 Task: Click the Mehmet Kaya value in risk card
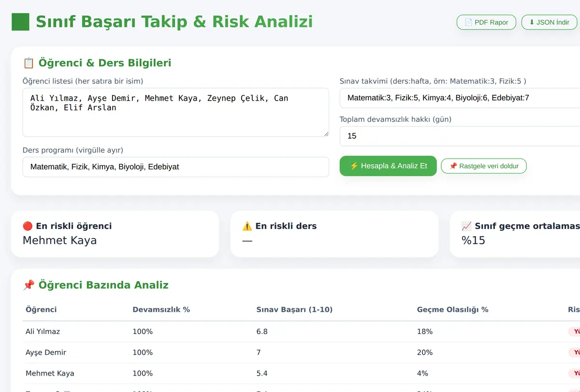click(x=60, y=240)
